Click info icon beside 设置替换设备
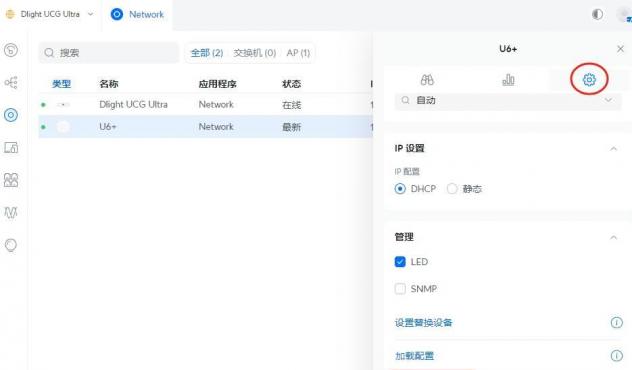 616,322
